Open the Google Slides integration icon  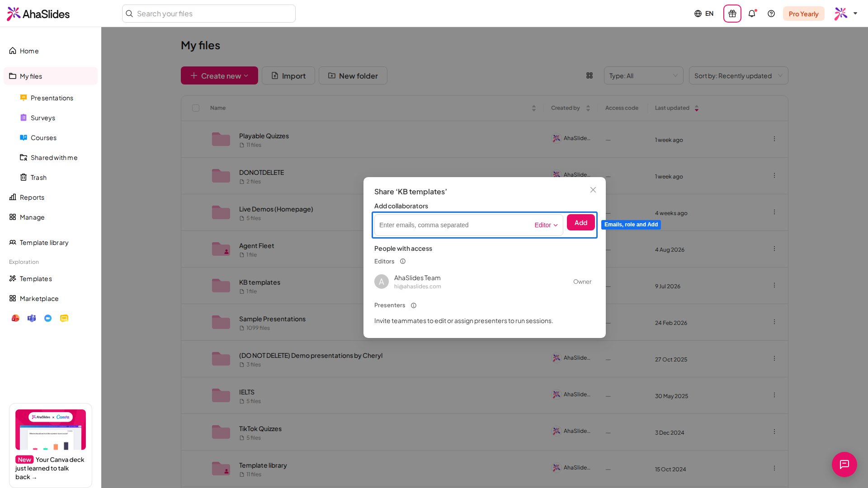click(64, 318)
